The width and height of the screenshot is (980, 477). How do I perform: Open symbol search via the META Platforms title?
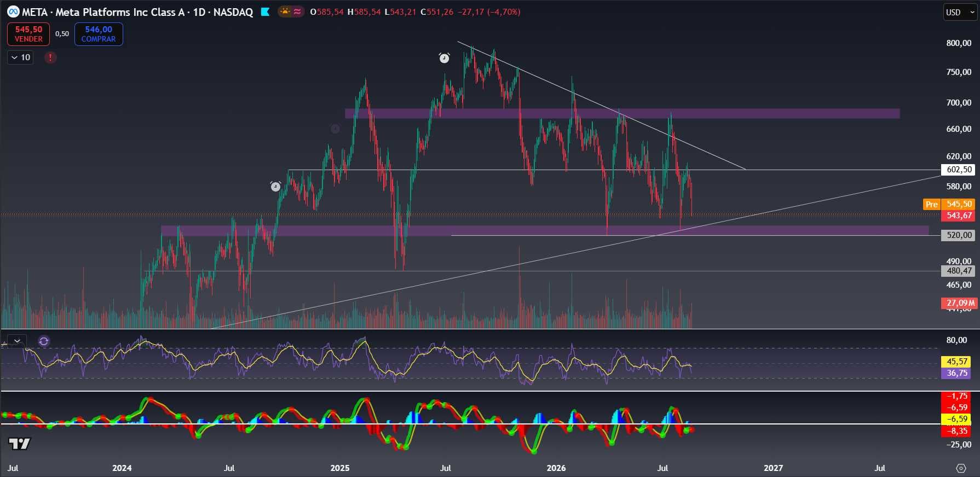coord(137,12)
